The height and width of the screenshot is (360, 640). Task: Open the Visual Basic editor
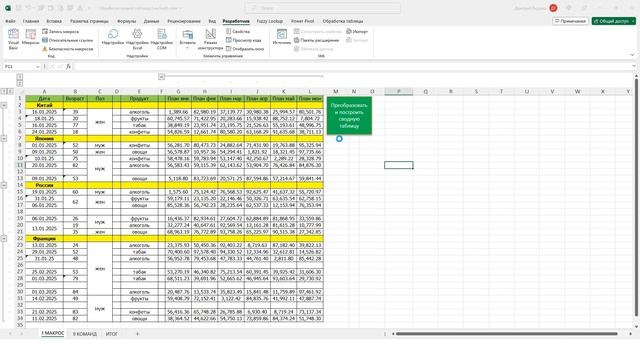click(x=13, y=39)
